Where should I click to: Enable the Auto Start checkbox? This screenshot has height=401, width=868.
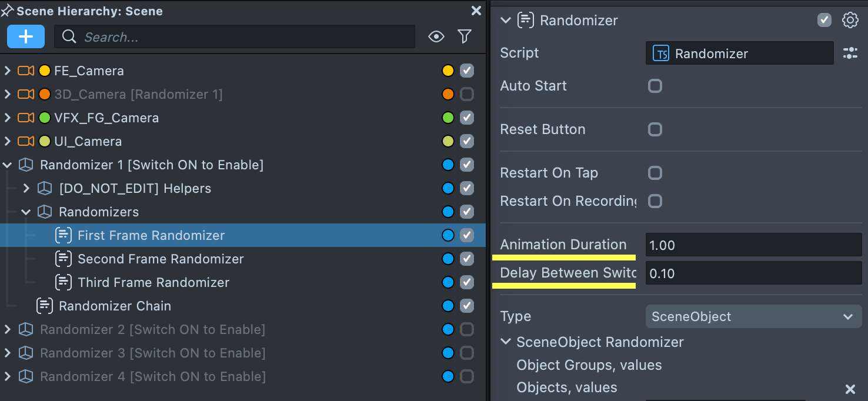click(655, 86)
